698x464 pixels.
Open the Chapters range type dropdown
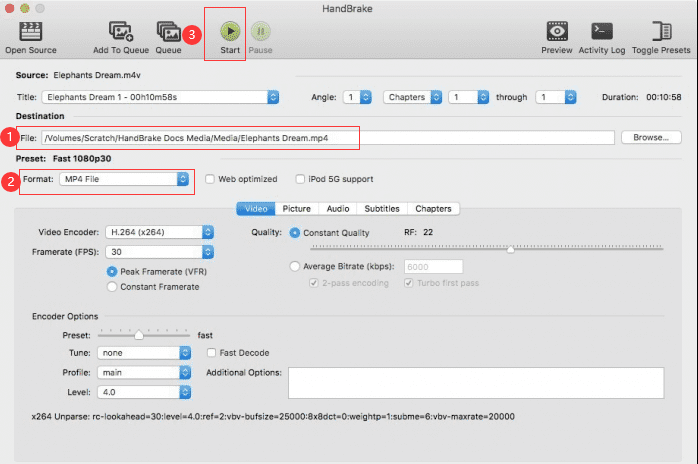pyautogui.click(x=412, y=97)
